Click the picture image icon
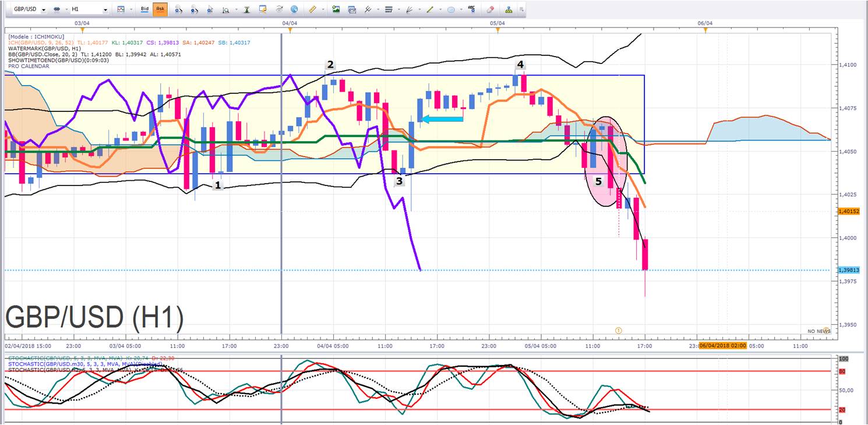Screen dimensions: 868x425 (x=336, y=10)
